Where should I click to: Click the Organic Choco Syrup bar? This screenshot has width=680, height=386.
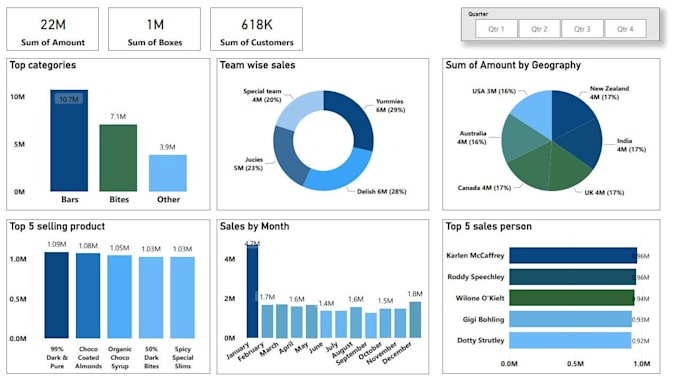[x=119, y=297]
